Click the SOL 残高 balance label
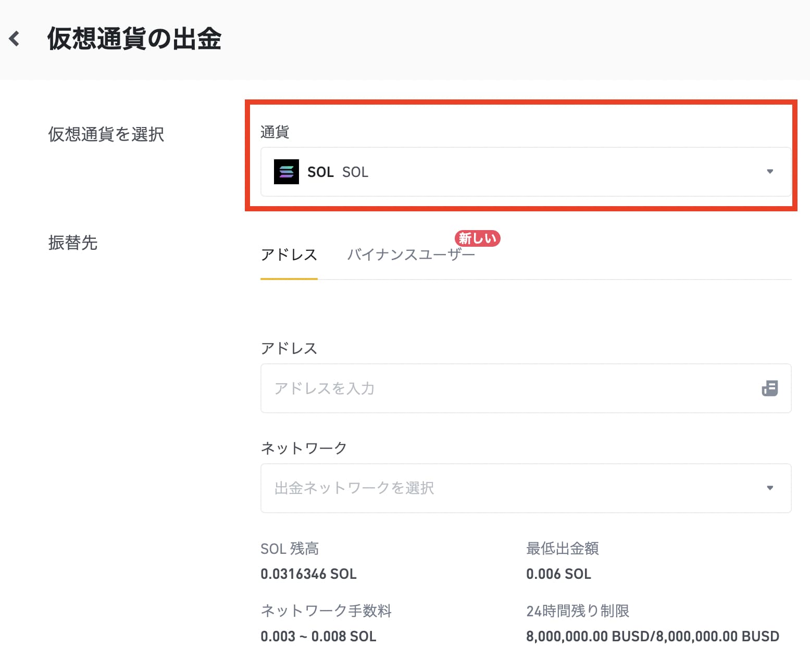810x672 pixels. click(290, 548)
